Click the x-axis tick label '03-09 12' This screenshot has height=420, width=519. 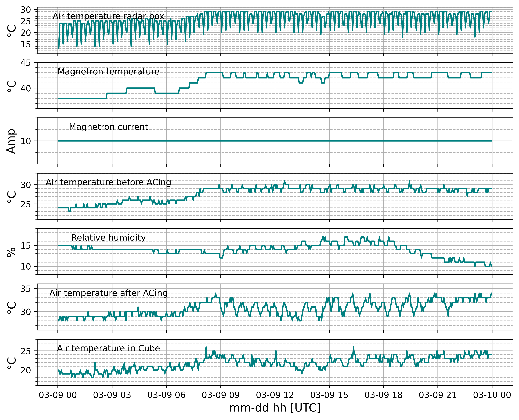(x=275, y=395)
